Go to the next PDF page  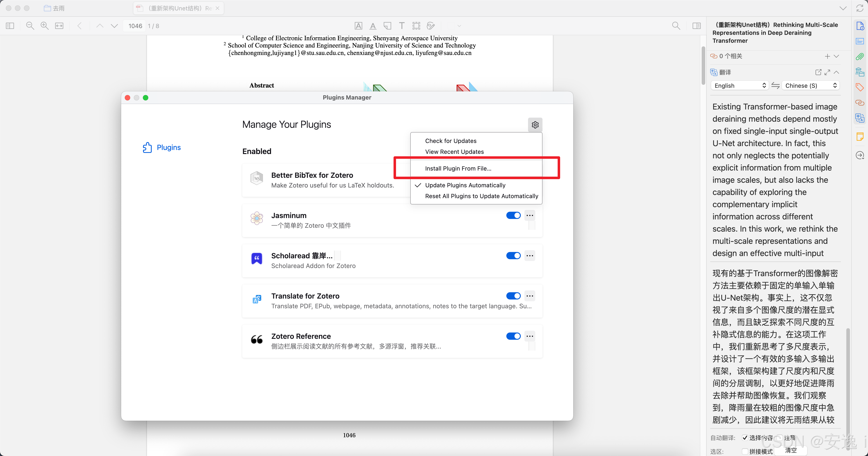coord(115,26)
